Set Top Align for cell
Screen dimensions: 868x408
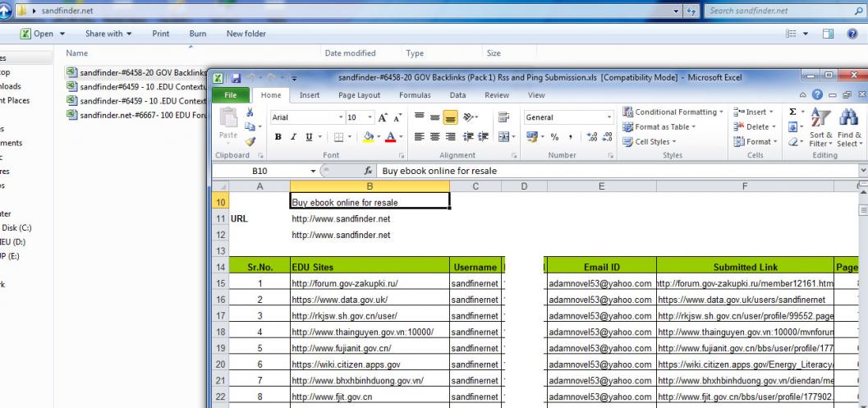point(420,117)
